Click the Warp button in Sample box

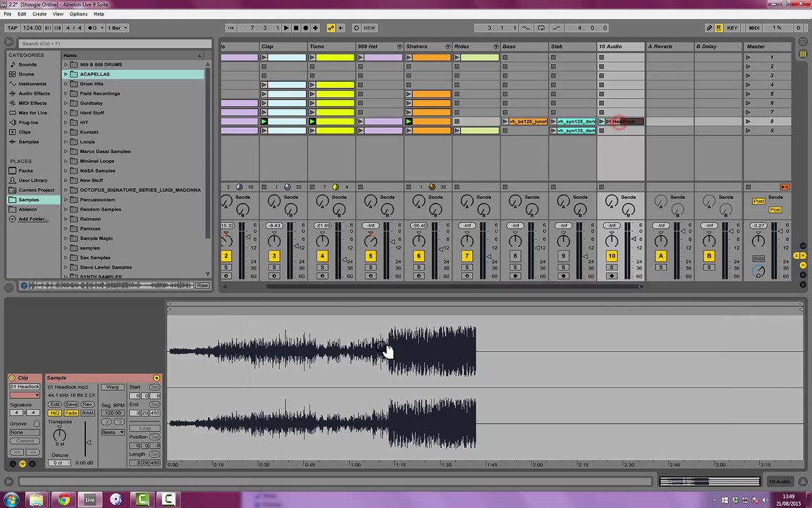coord(112,387)
